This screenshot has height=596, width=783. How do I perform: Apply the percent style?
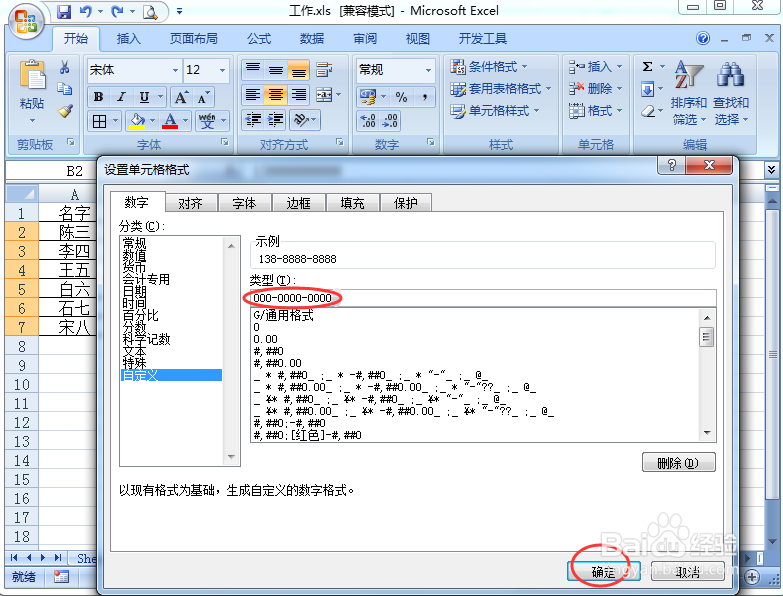(x=401, y=96)
